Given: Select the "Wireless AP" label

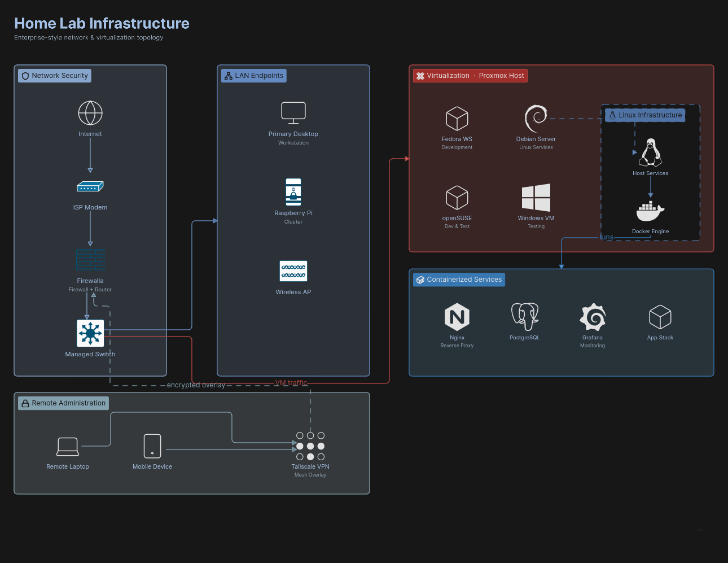Looking at the screenshot, I should [x=293, y=293].
